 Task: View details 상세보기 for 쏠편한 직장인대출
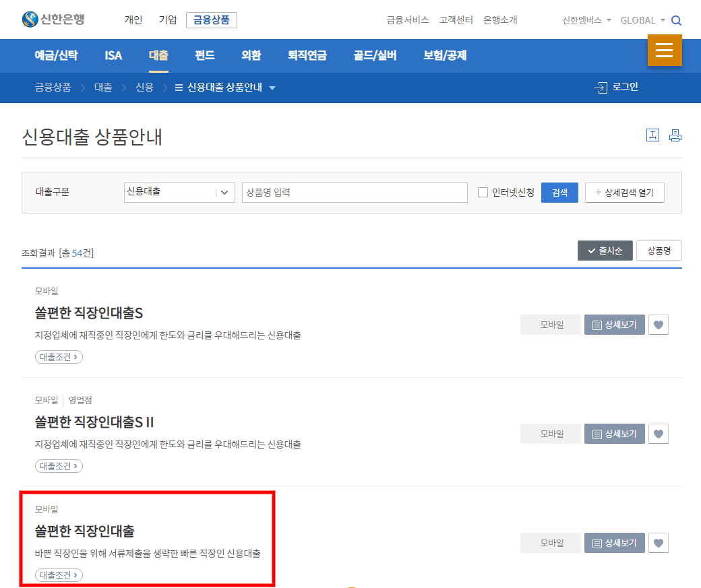(x=614, y=543)
